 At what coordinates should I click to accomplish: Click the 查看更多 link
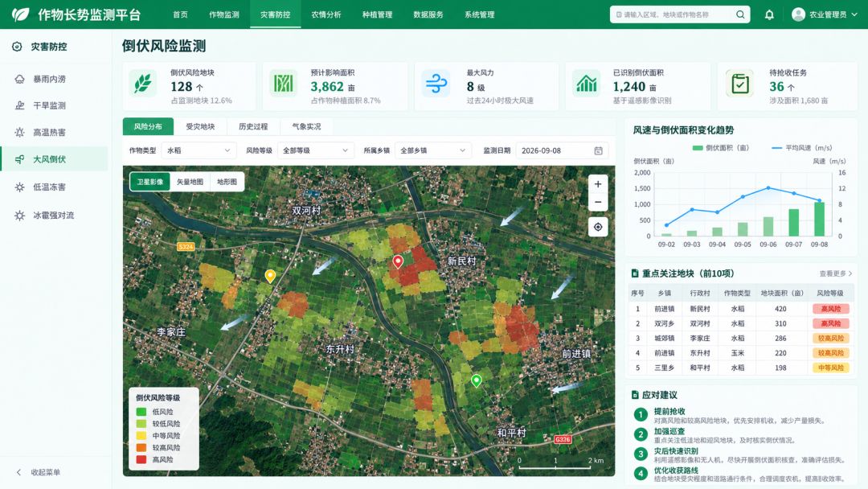coord(836,273)
